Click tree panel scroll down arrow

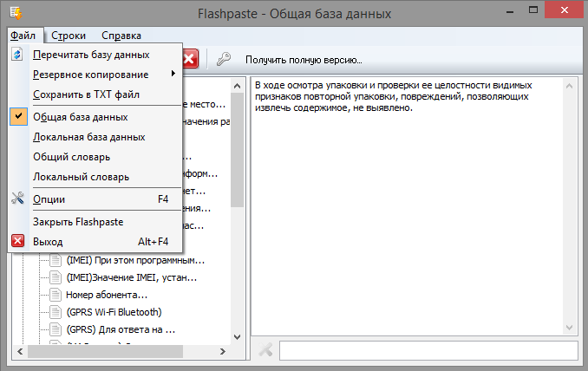click(x=238, y=337)
